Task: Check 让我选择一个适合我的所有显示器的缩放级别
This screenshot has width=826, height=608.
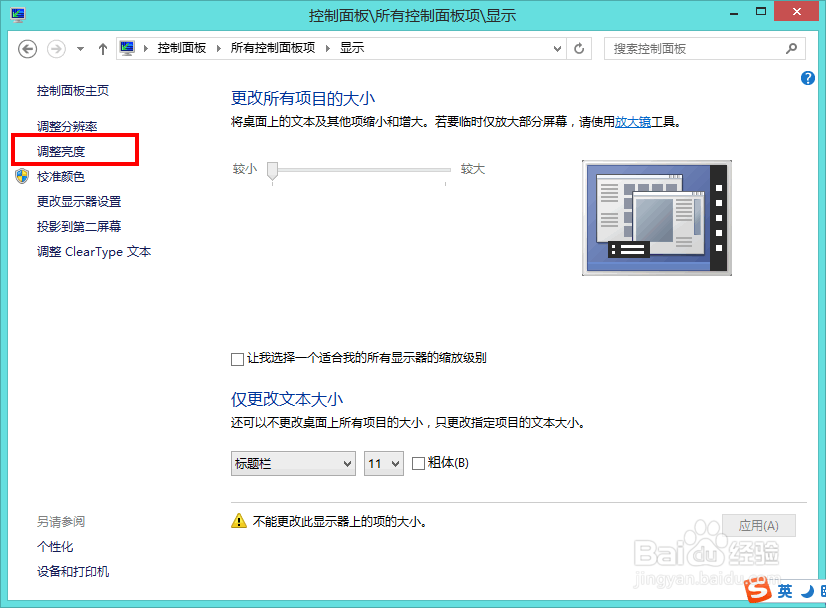Action: pos(237,359)
